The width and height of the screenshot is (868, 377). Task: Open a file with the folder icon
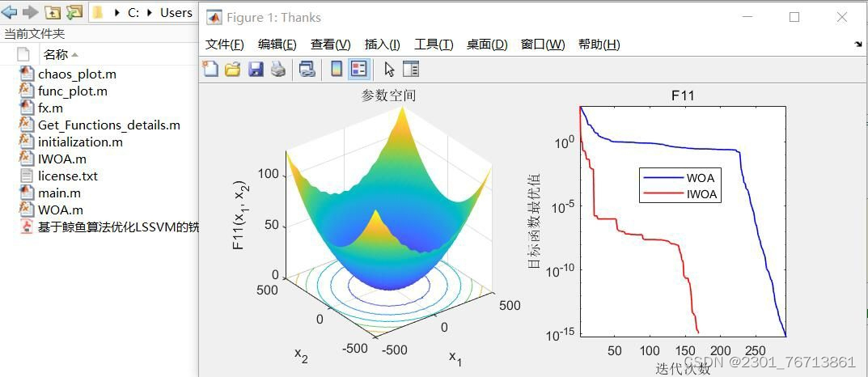[232, 69]
